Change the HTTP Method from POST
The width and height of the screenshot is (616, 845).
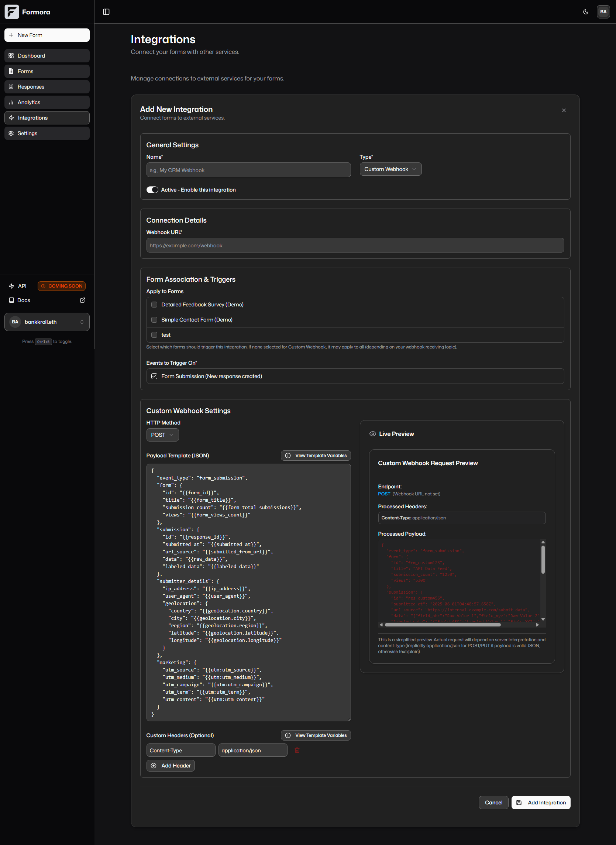162,434
